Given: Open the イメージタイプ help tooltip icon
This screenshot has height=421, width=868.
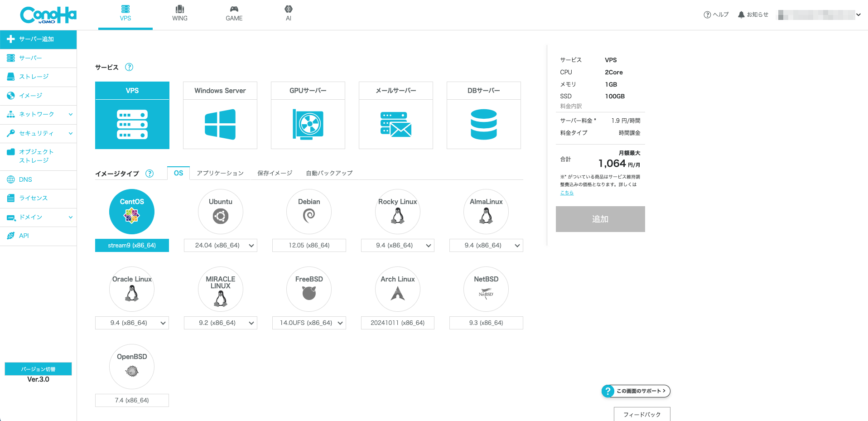Looking at the screenshot, I should tap(149, 173).
